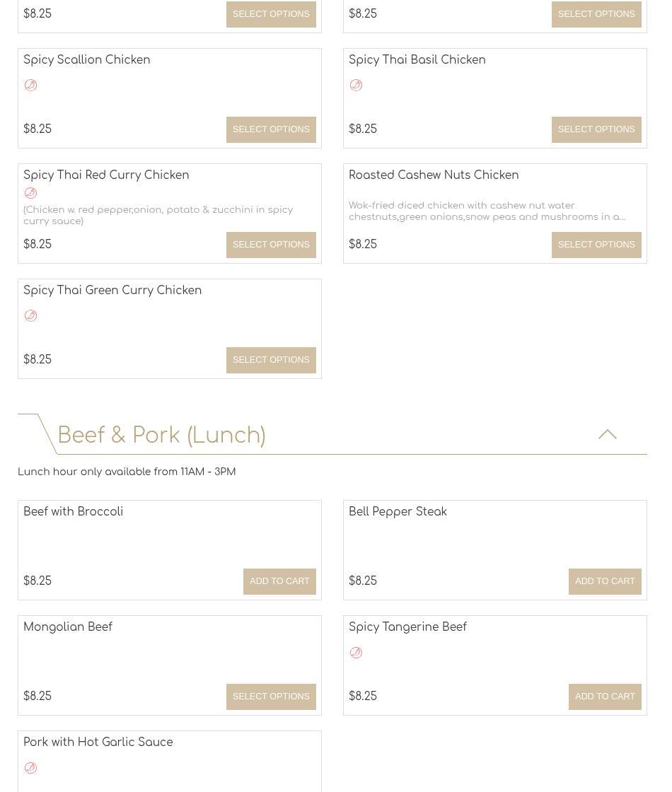The height and width of the screenshot is (792, 672).
Task: Select options for Spicy Thai Green Curry Chicken
Action: point(271,360)
